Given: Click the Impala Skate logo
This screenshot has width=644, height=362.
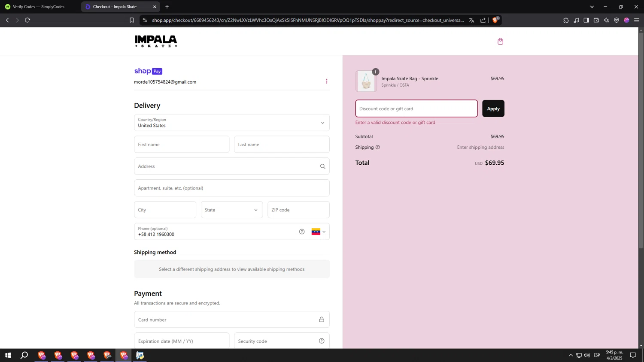Looking at the screenshot, I should click(156, 41).
